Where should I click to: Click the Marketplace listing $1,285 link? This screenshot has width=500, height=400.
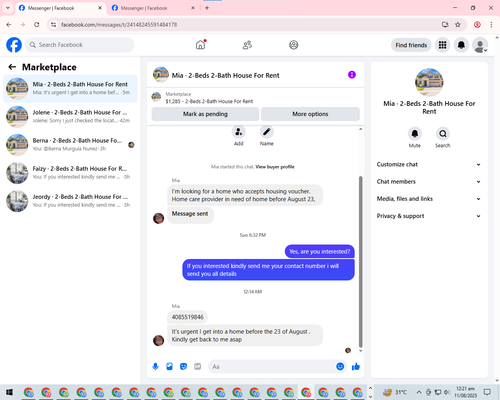tap(209, 101)
